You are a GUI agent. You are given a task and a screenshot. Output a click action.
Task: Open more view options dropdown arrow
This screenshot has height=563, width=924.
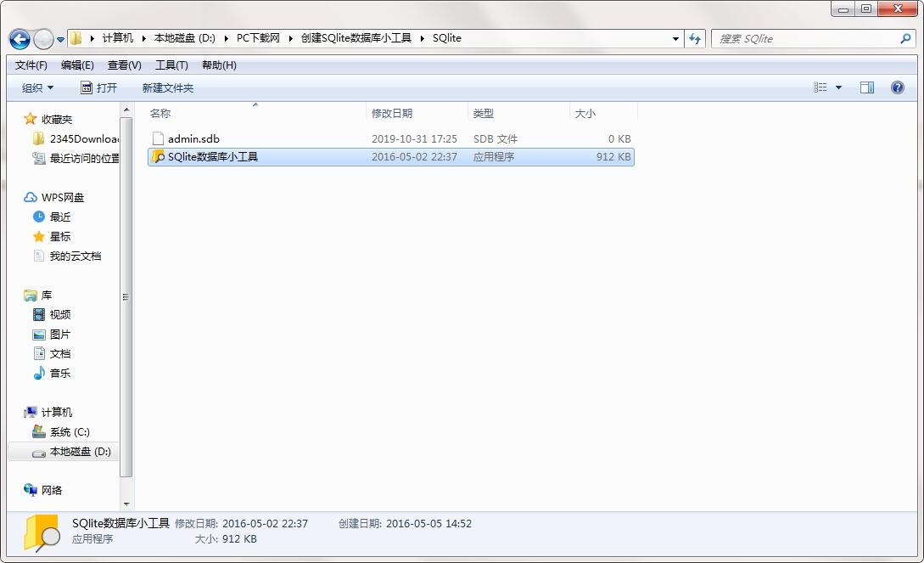point(838,87)
